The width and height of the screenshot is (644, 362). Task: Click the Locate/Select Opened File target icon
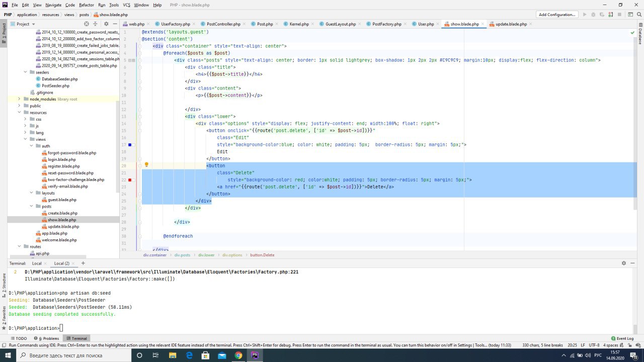click(x=87, y=24)
